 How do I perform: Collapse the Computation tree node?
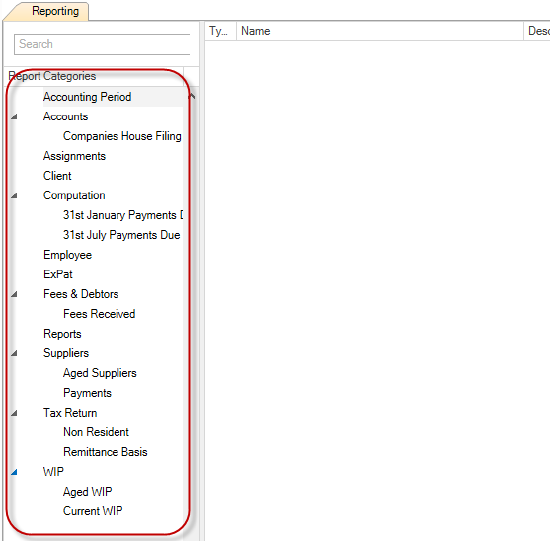point(14,196)
